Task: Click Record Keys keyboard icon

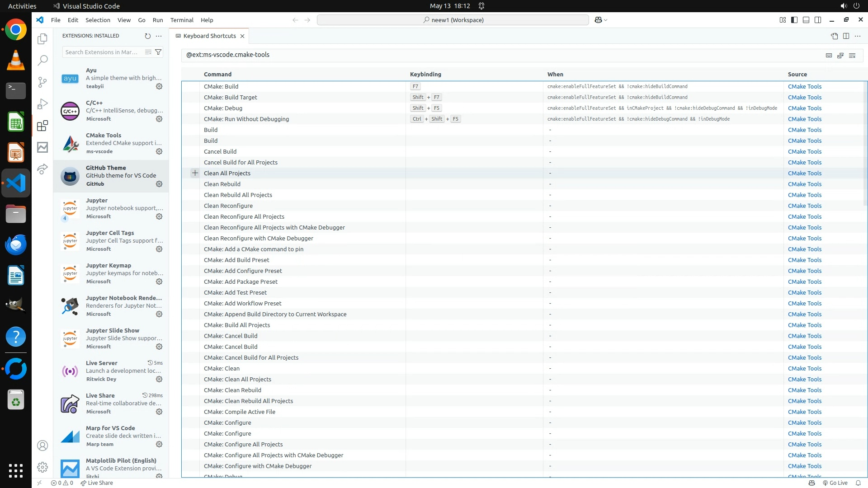Action: pos(829,55)
